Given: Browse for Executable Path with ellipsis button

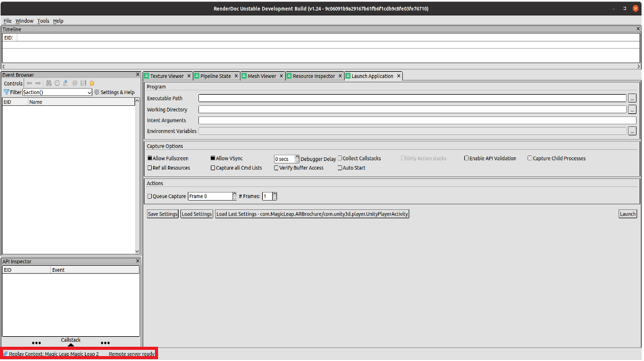Looking at the screenshot, I should pyautogui.click(x=632, y=98).
